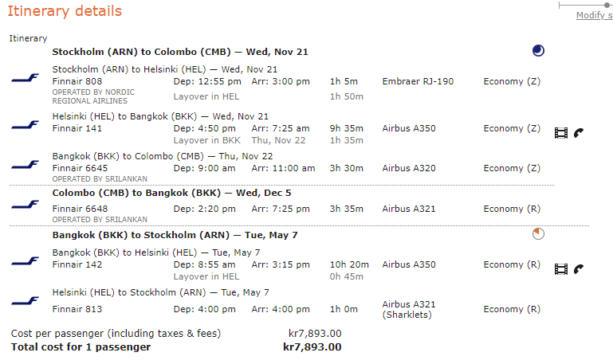Click the Finnair logo on Finnair 141 row
The height and width of the screenshot is (364, 613).
point(25,125)
